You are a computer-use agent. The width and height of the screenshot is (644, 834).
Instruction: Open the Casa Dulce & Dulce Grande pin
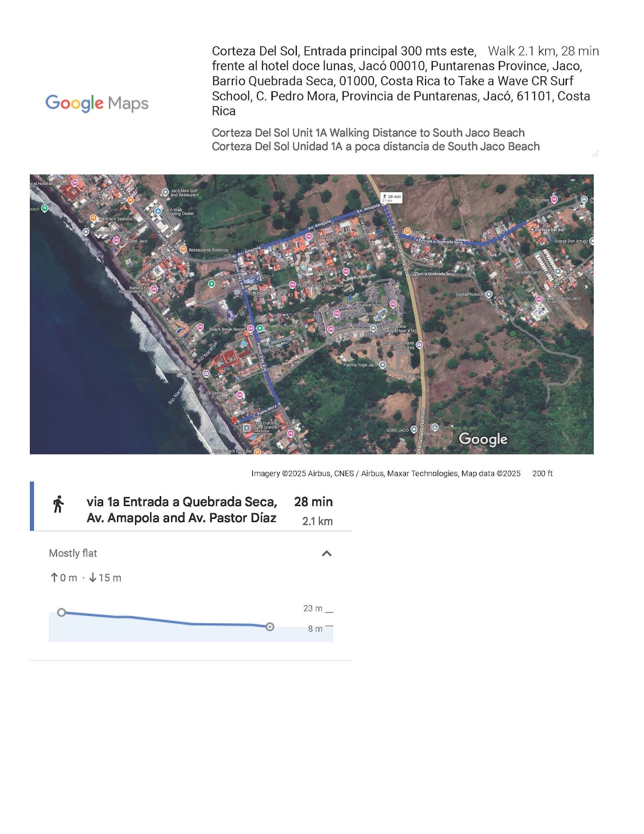coord(247,428)
